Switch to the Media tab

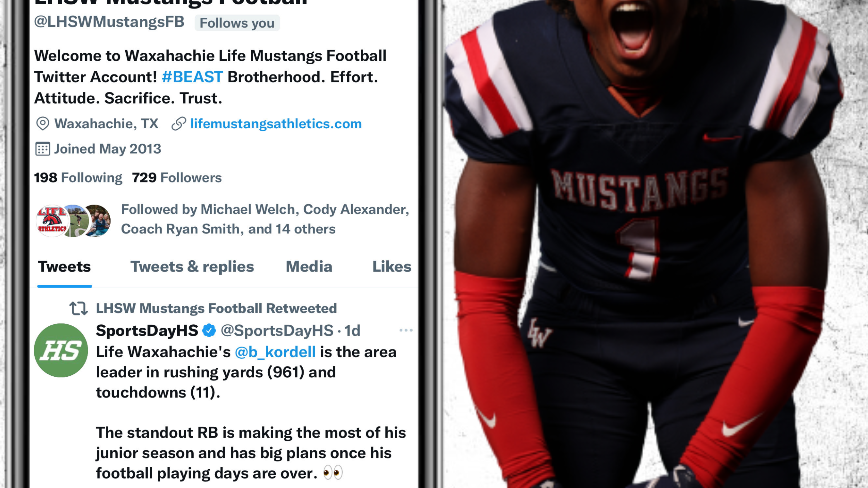pos(309,266)
